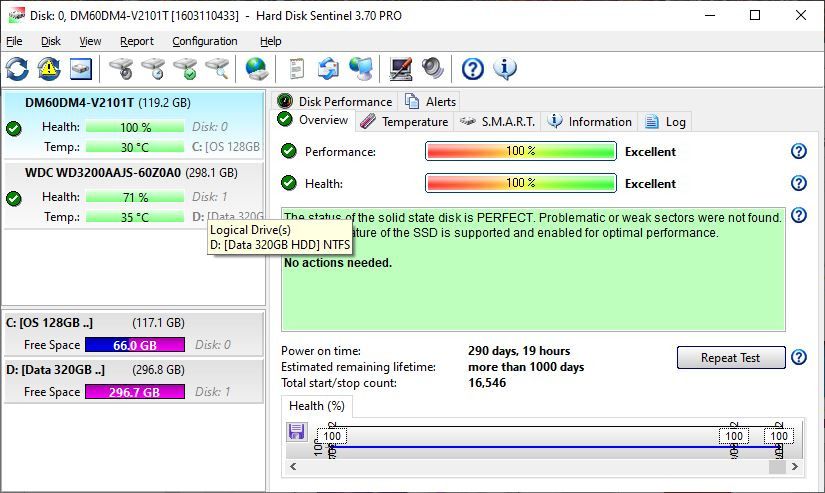Click the '290 days, 19 hours' power on value
This screenshot has height=493, width=825.
click(x=519, y=351)
